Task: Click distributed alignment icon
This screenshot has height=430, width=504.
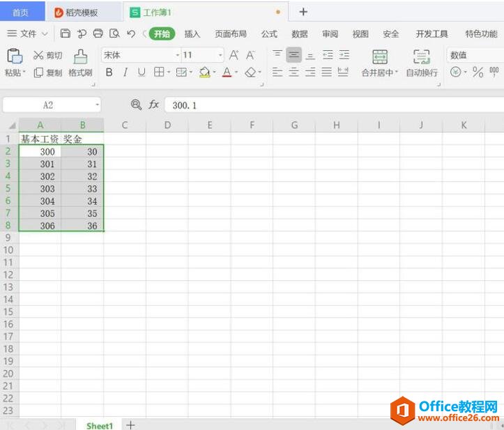Action: (343, 72)
